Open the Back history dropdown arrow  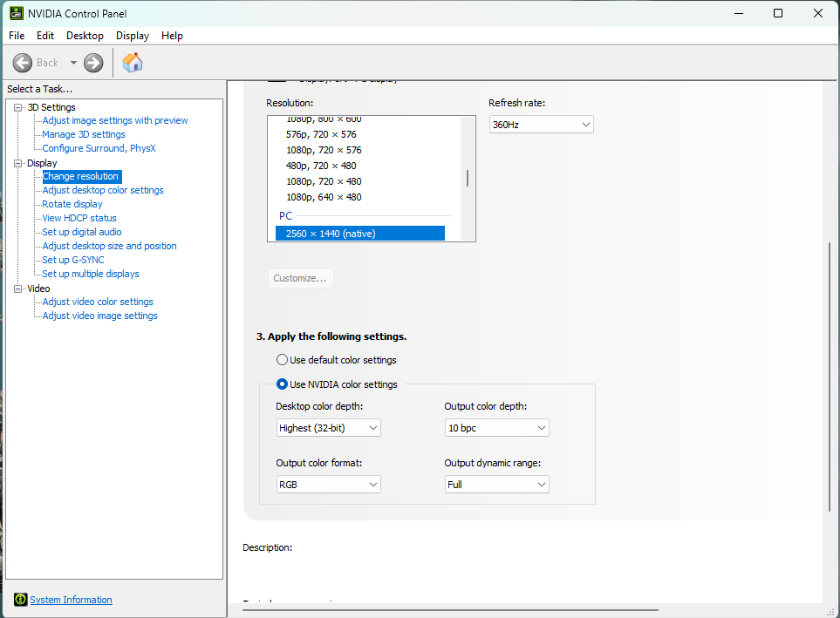click(x=73, y=63)
